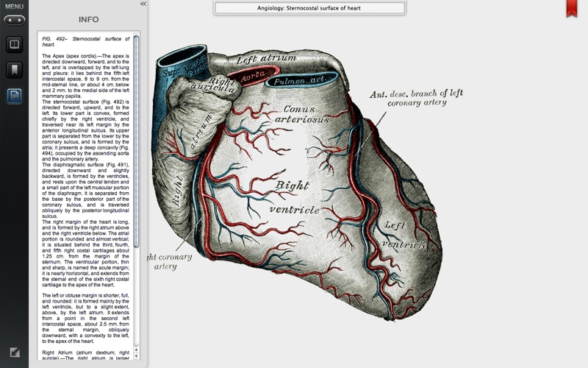Click 'The left or obtuse margin' paragraph
Viewport: 588px width, 368px height.
pos(85,319)
